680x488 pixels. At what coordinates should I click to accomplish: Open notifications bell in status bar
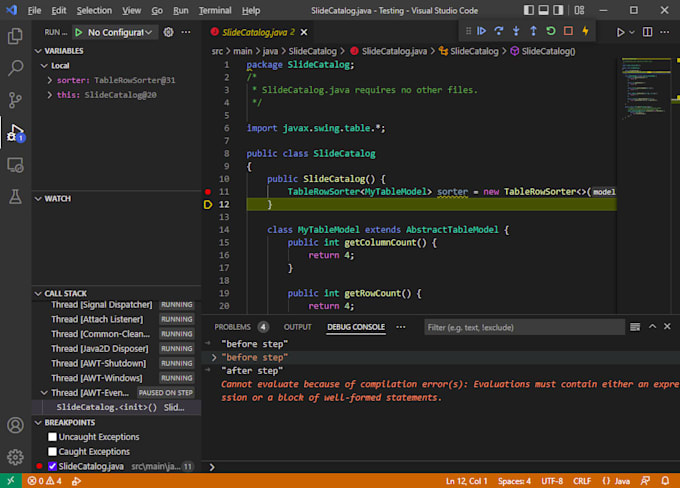[x=665, y=481]
